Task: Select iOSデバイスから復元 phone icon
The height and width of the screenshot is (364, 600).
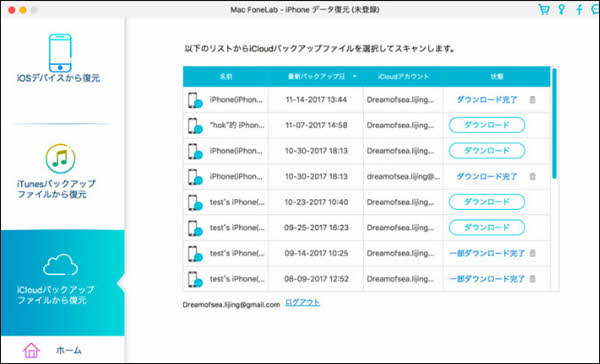Action: point(60,53)
